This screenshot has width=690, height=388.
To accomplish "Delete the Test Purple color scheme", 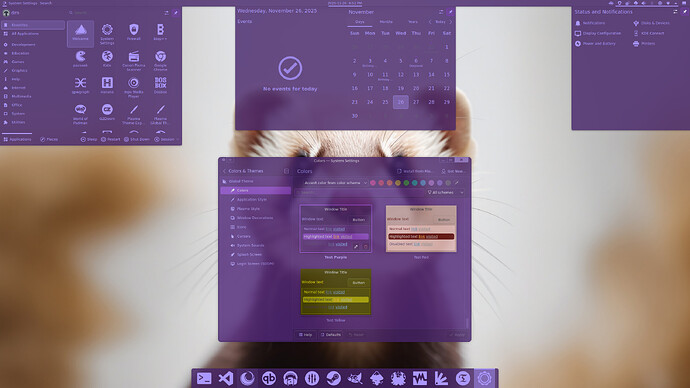I will [x=365, y=247].
